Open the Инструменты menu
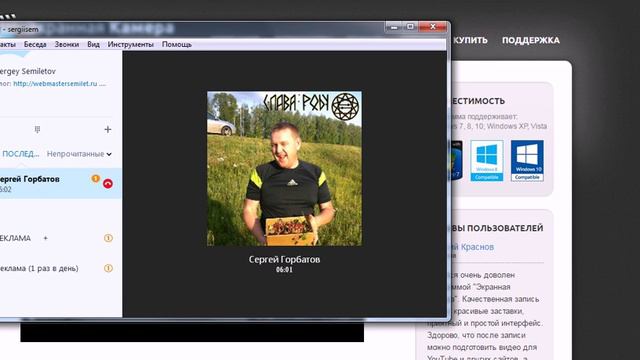640x360 pixels. (131, 44)
